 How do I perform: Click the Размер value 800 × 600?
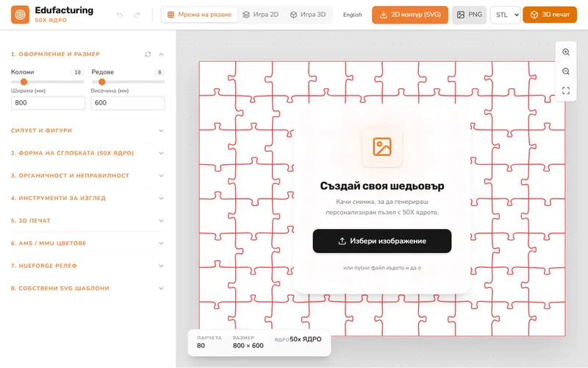tap(248, 345)
